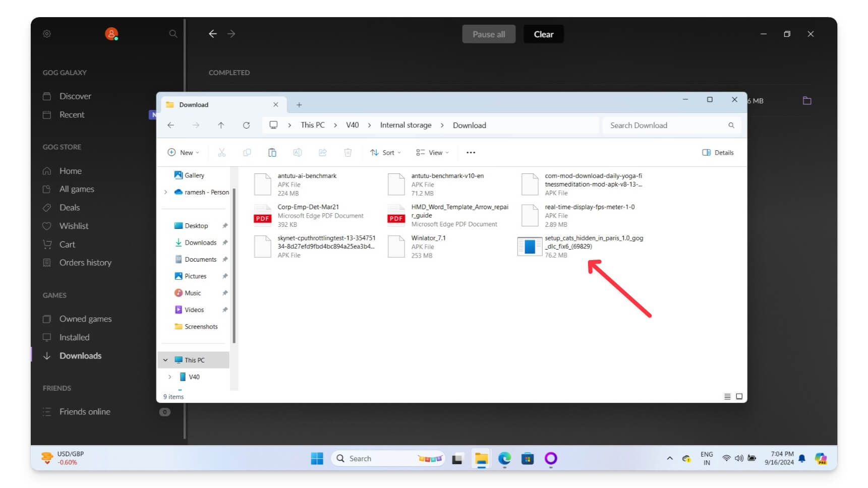Viewport: 868px width, 488px height.
Task: Open the purple circle app on taskbar
Action: tap(551, 458)
